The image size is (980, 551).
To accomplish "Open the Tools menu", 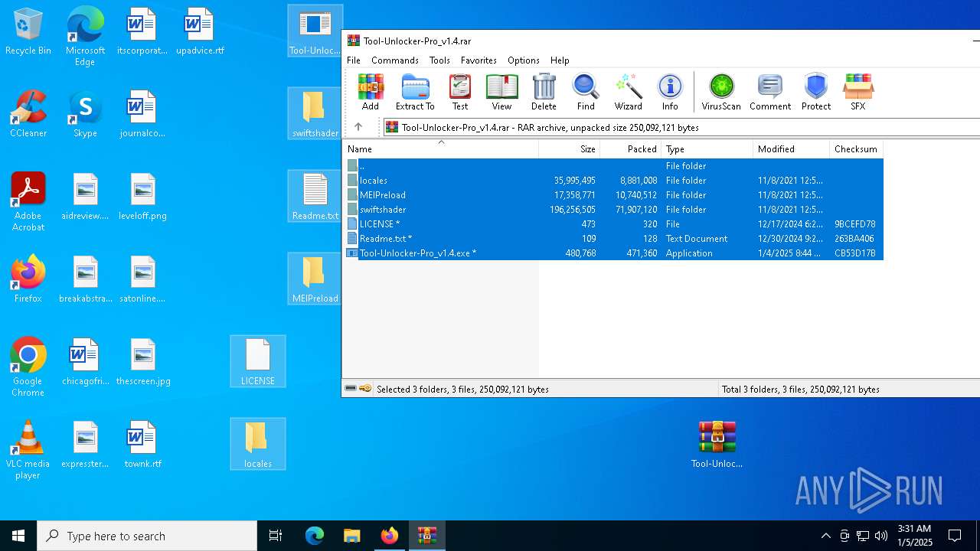I will pyautogui.click(x=439, y=60).
